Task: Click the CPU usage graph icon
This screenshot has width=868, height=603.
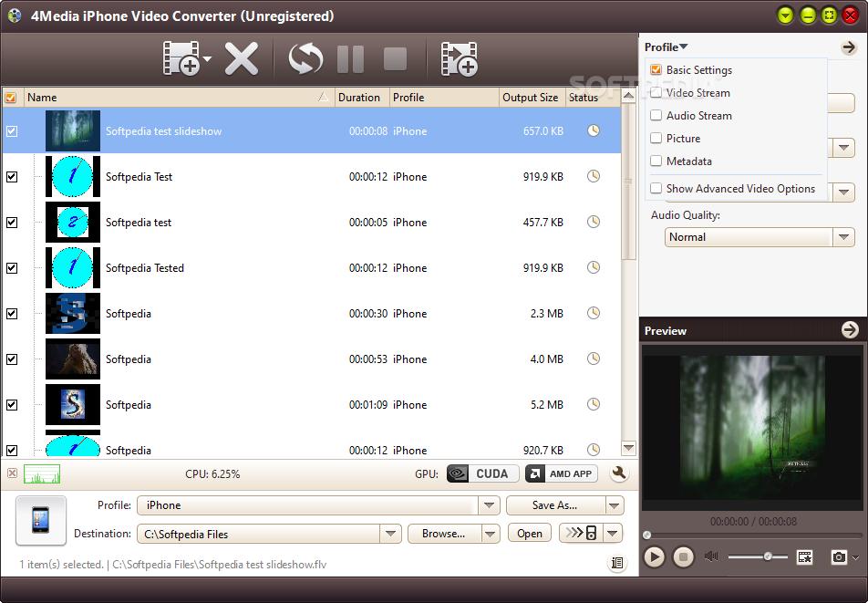Action: 42,474
